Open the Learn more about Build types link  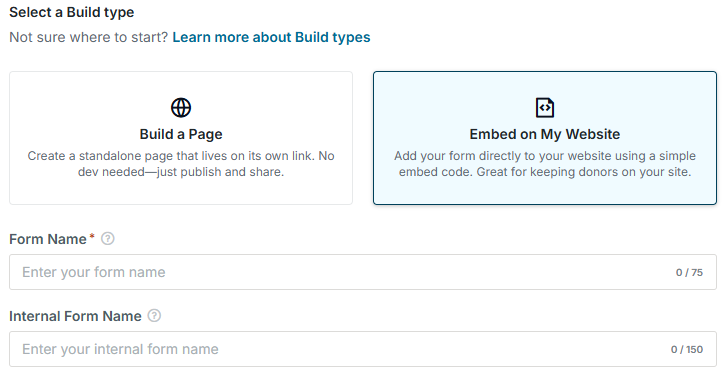pyautogui.click(x=271, y=37)
